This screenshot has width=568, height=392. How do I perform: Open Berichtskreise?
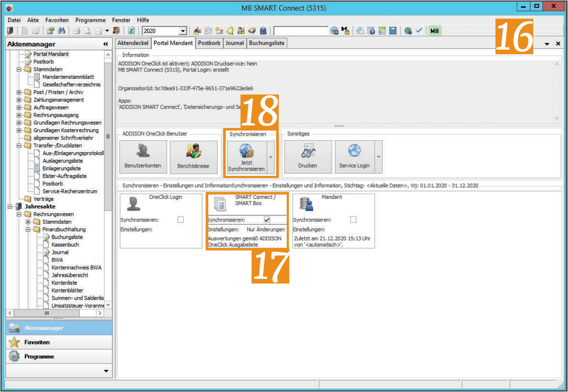(193, 157)
